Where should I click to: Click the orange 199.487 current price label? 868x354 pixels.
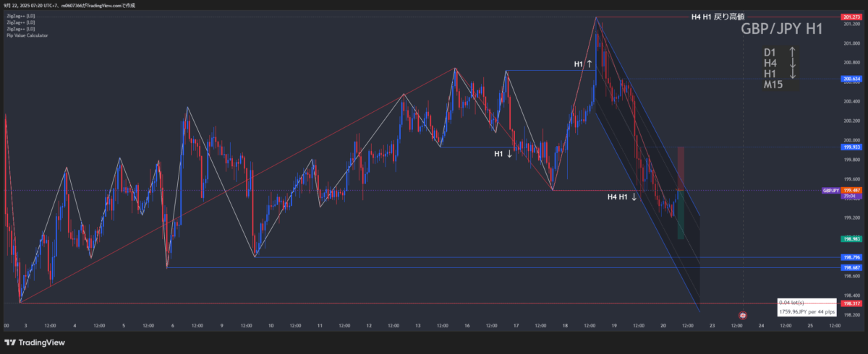[x=851, y=190]
